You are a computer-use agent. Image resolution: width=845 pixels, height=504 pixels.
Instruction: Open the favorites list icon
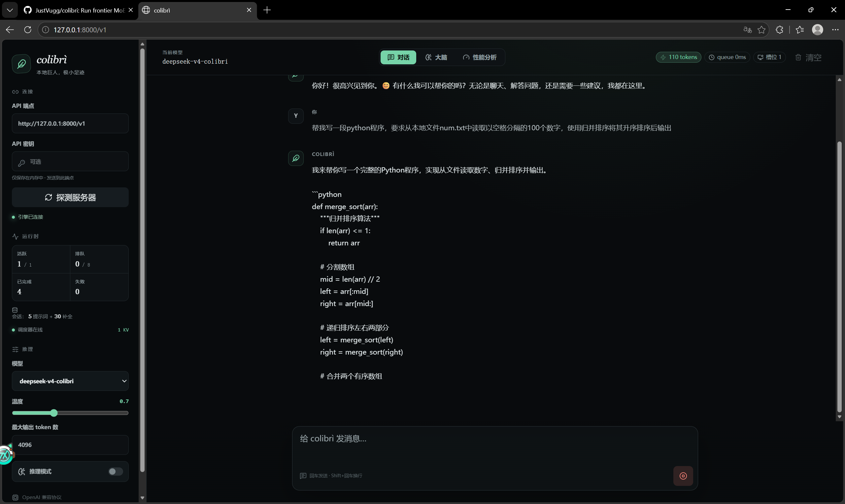[x=800, y=30]
